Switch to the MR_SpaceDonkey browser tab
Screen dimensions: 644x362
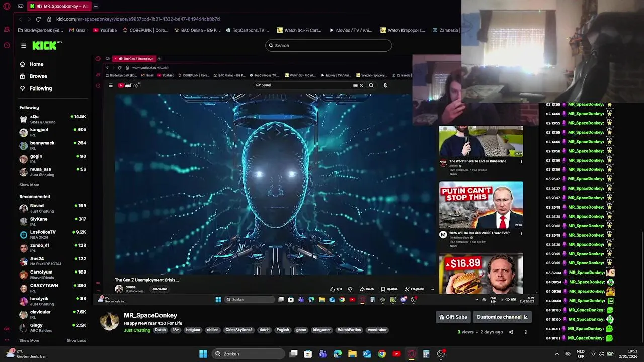click(x=58, y=6)
